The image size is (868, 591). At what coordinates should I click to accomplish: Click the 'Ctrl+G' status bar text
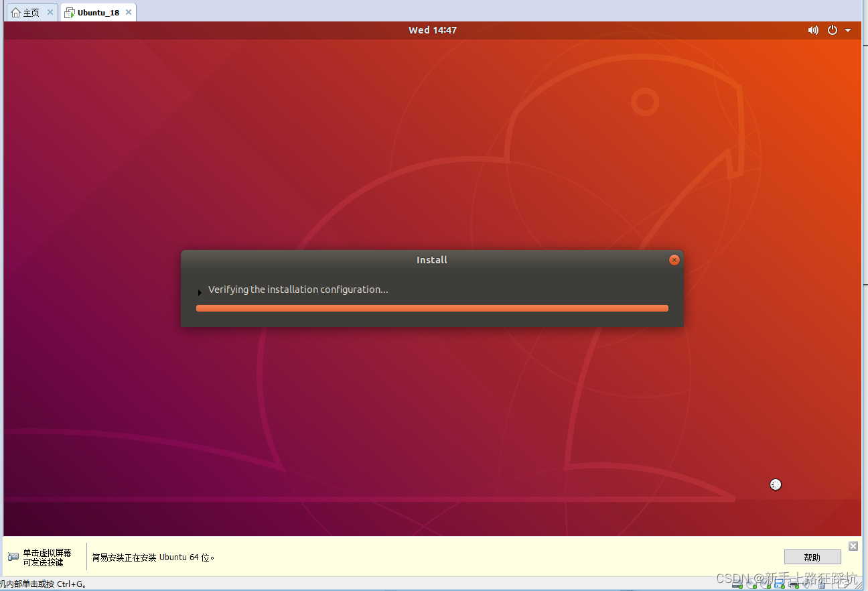click(72, 584)
